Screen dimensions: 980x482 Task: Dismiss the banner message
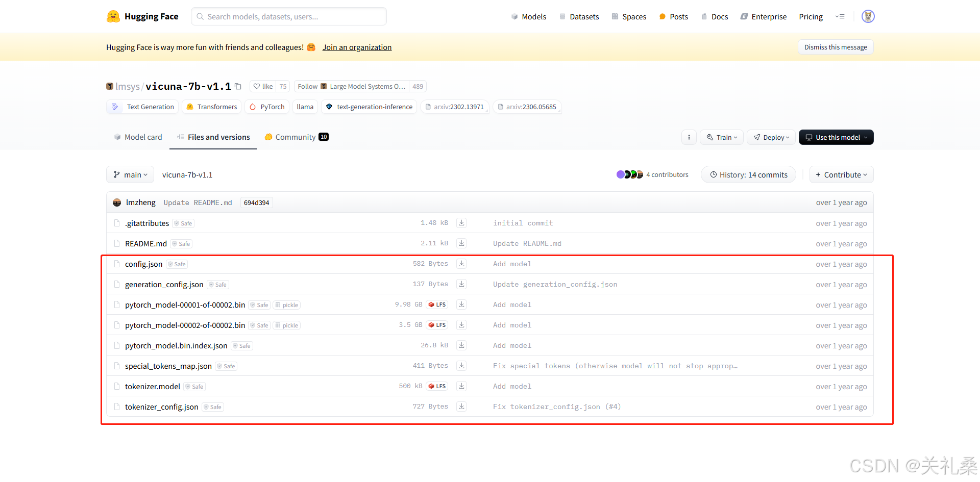[x=836, y=47]
